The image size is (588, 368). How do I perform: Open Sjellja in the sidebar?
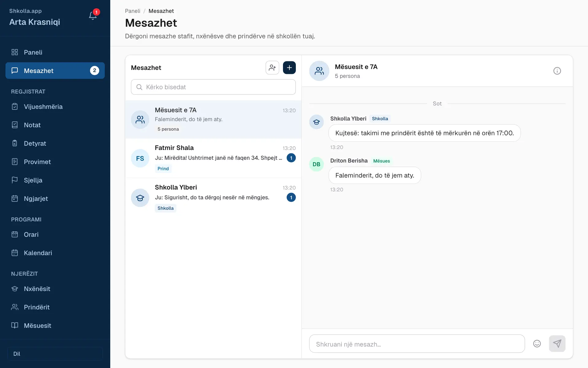point(55,180)
